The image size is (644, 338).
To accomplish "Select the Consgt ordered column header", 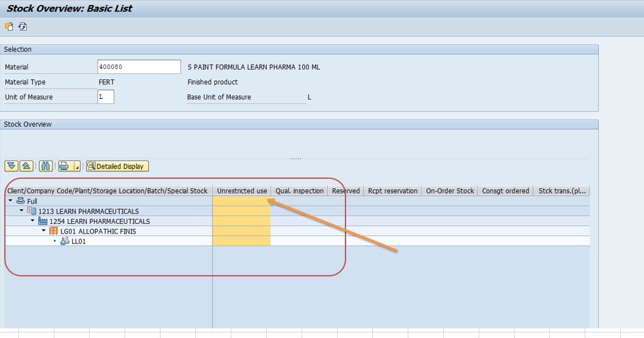I will click(505, 190).
